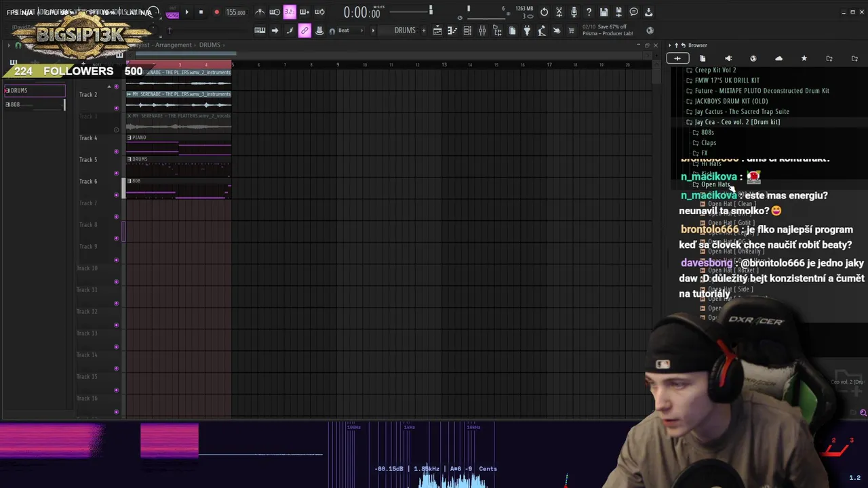
Task: Select the Browser cloud tab
Action: [778, 58]
